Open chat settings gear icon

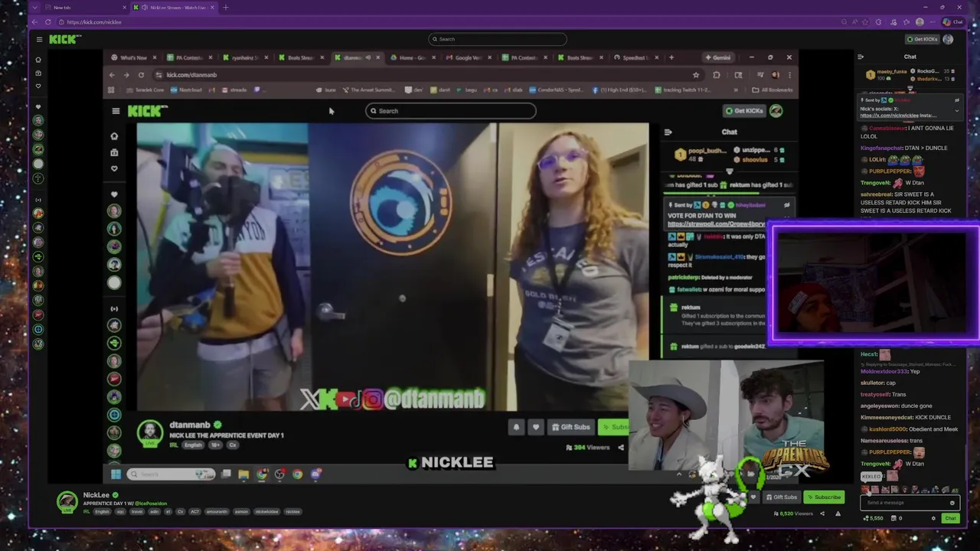933,518
